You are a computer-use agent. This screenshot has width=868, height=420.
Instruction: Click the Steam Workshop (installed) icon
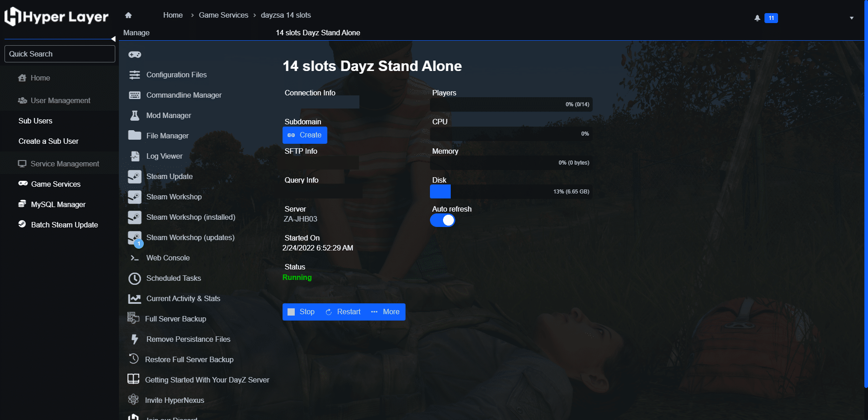click(x=135, y=217)
